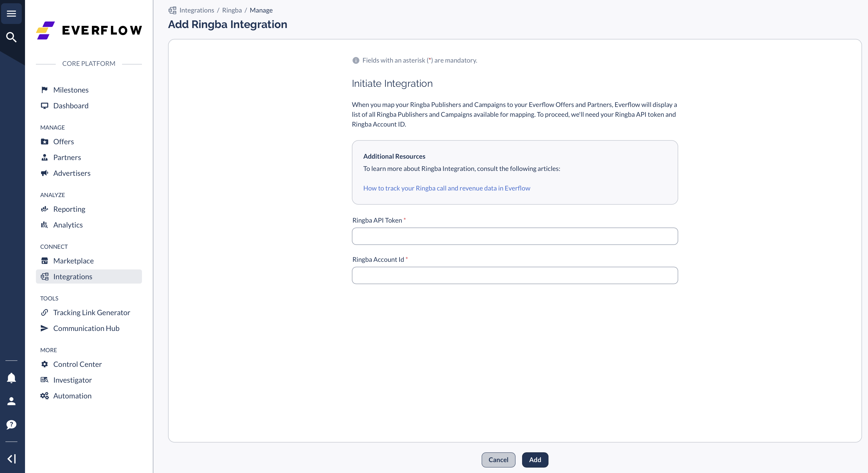This screenshot has height=473, width=868.
Task: Open the Advertisers menu item
Action: point(72,173)
